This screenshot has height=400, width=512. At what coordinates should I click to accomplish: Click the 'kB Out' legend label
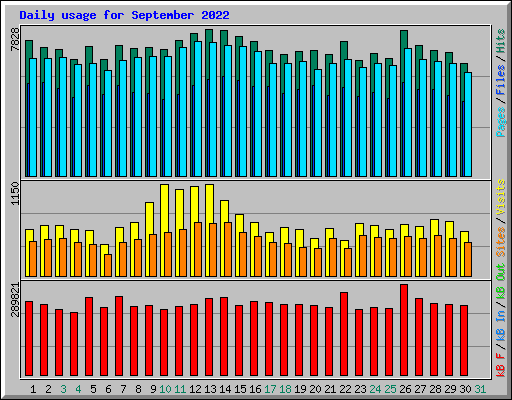[501, 282]
